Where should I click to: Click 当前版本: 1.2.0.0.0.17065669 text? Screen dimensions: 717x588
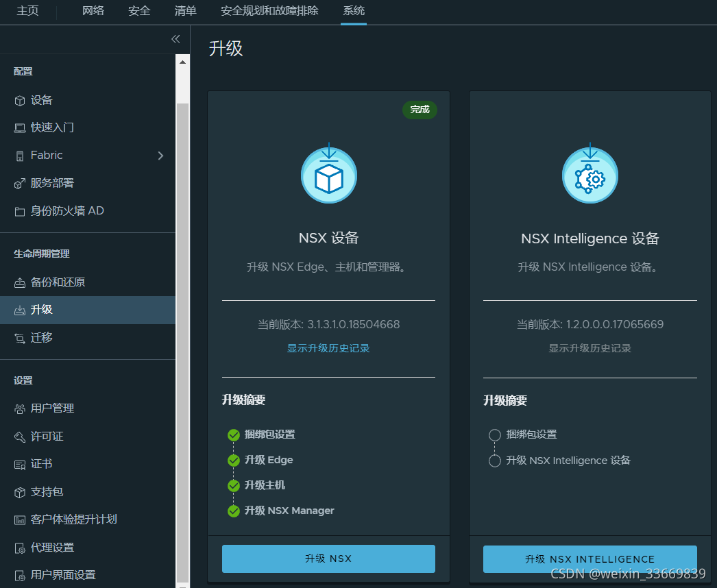590,325
